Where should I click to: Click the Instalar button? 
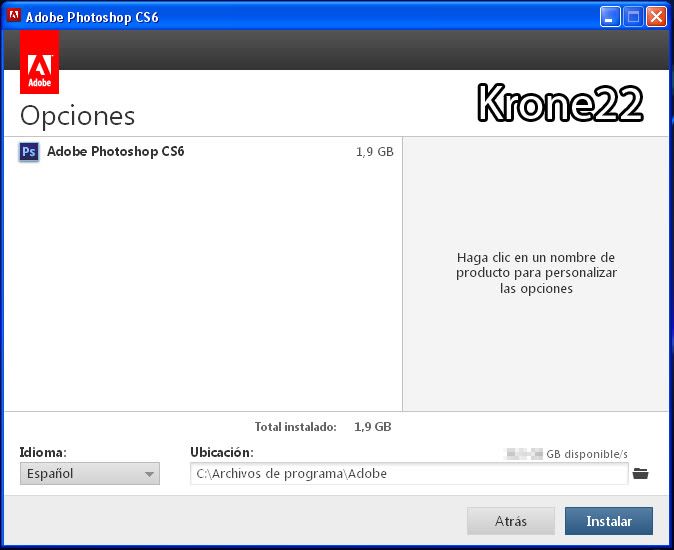[609, 521]
